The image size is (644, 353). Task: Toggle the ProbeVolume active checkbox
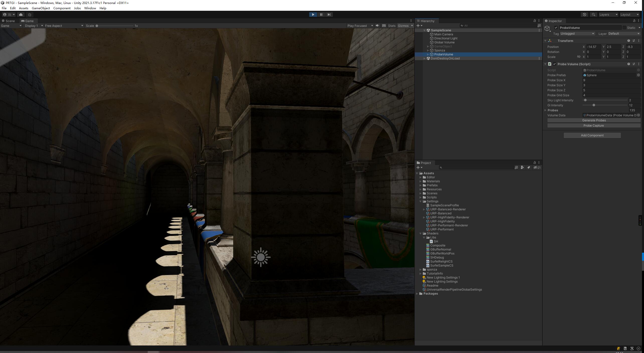pyautogui.click(x=556, y=28)
